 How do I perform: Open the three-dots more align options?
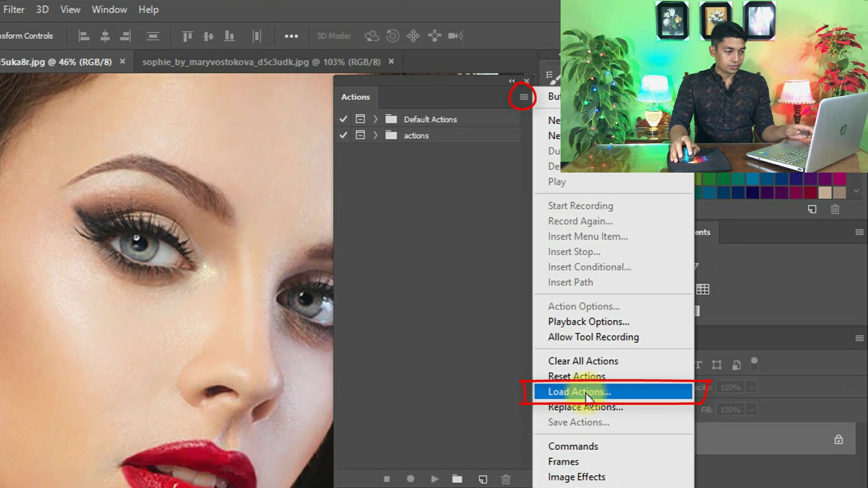click(x=291, y=36)
